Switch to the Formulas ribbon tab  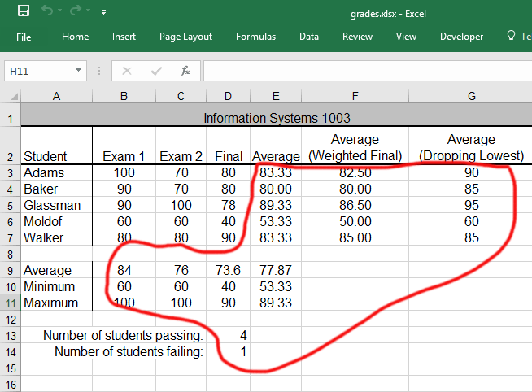click(x=255, y=37)
